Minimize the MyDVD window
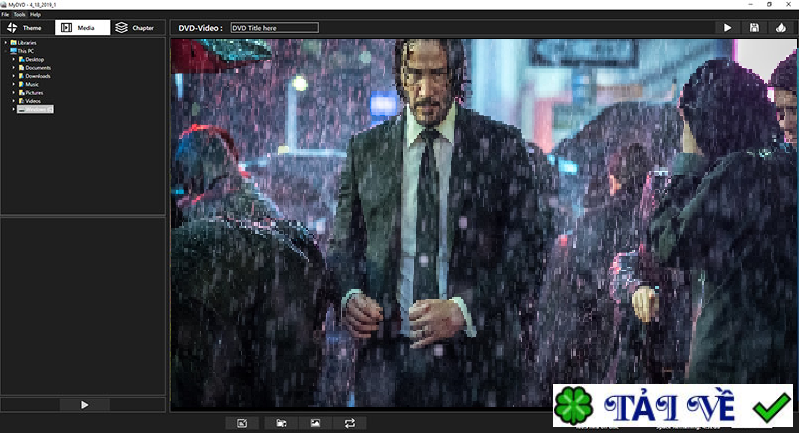Viewport: 799px width, 433px height. pyautogui.click(x=751, y=4)
